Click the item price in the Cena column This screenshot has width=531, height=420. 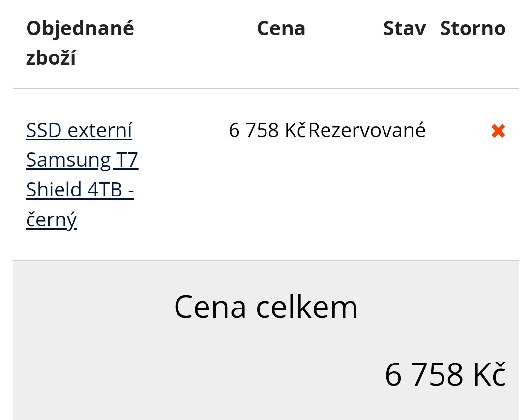click(x=267, y=131)
